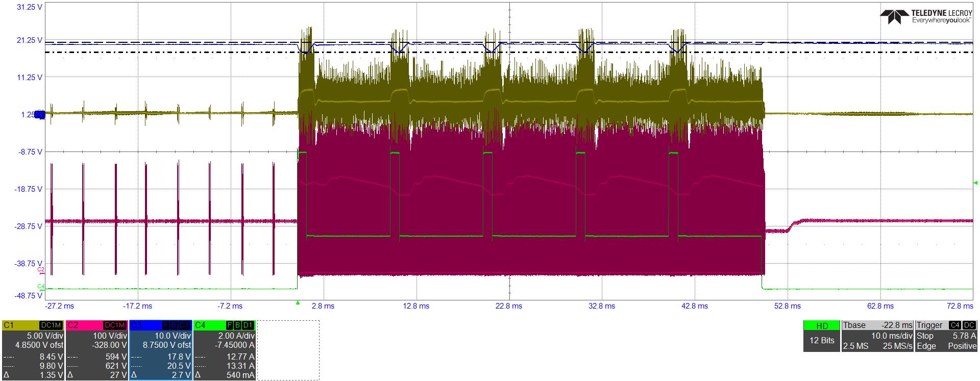The width and height of the screenshot is (980, 381).
Task: Click the Edge trigger type text
Action: [x=925, y=346]
